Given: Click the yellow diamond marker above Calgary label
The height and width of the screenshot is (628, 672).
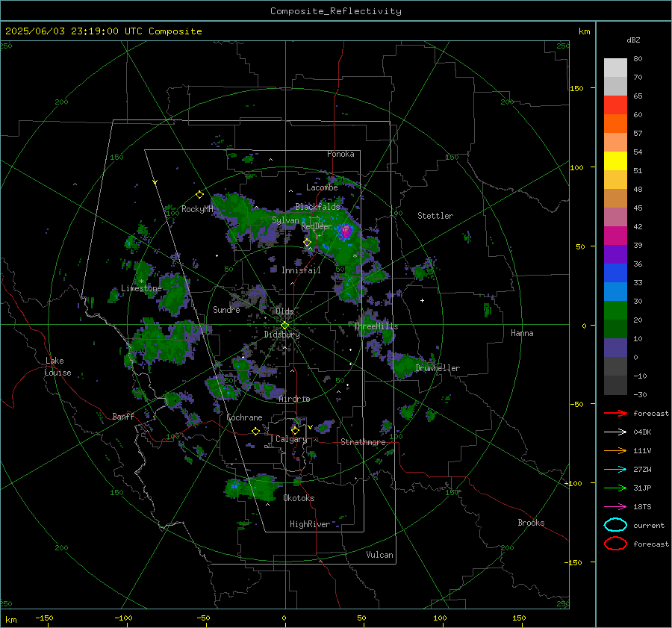Looking at the screenshot, I should pos(295,430).
